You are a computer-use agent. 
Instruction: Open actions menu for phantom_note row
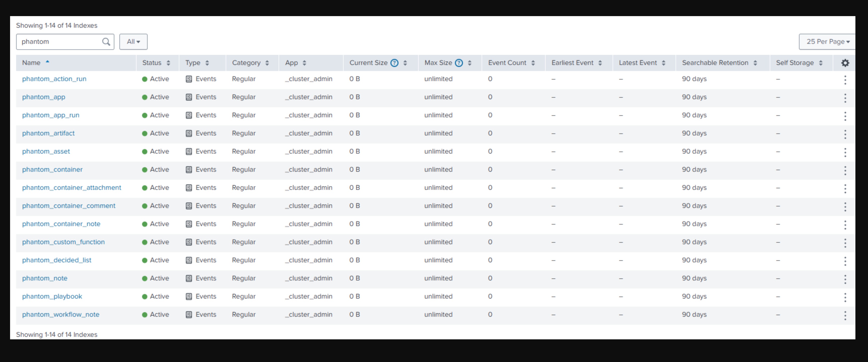(845, 279)
